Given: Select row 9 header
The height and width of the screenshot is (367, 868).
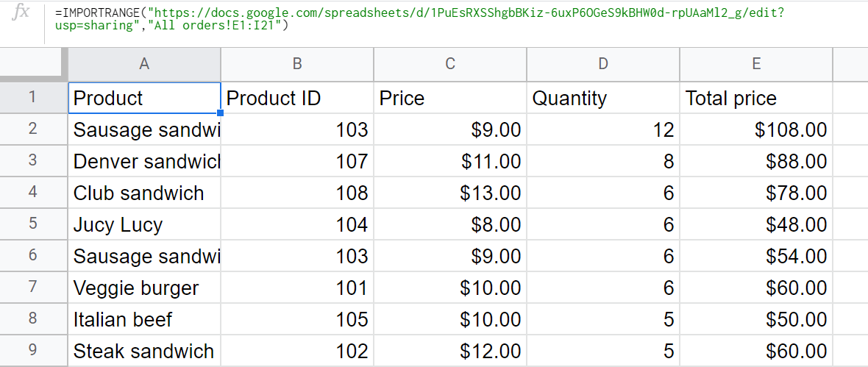Looking at the screenshot, I should coord(33,350).
